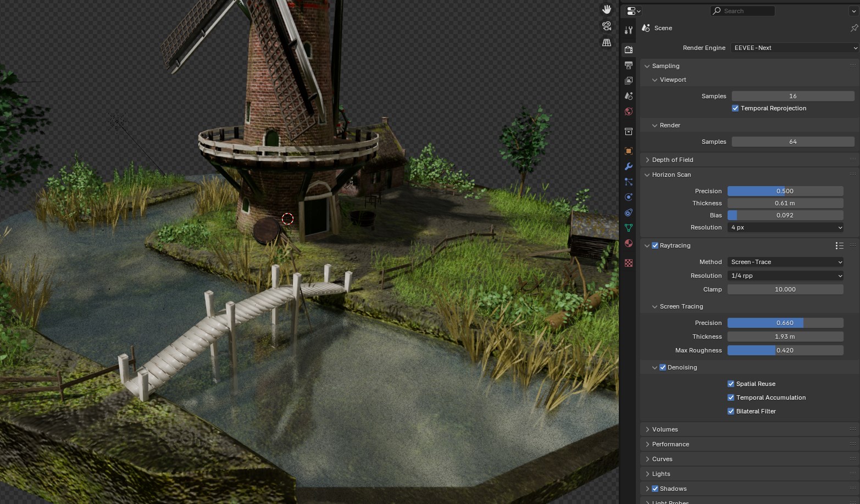Open the World properties tab
Viewport: 860px width, 504px height.
coord(629,111)
